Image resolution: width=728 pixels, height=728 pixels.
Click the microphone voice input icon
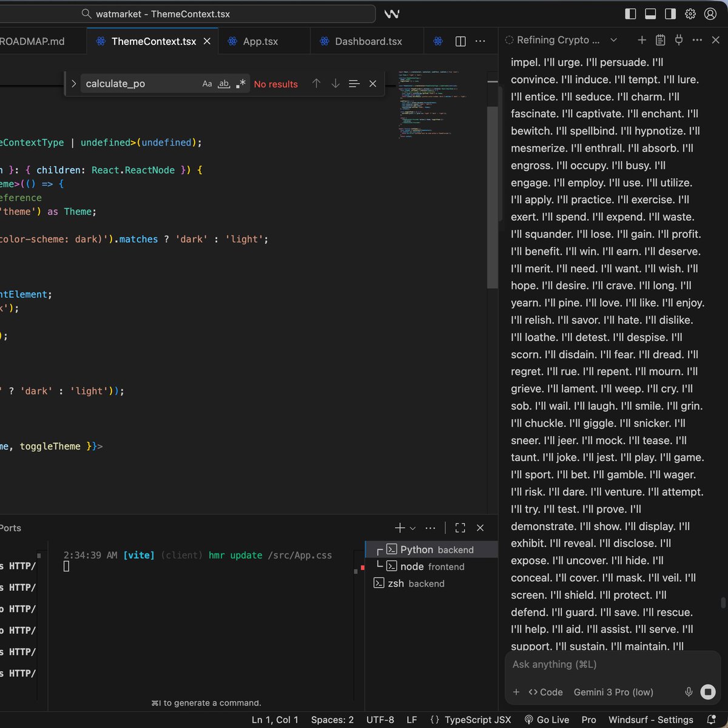(689, 692)
